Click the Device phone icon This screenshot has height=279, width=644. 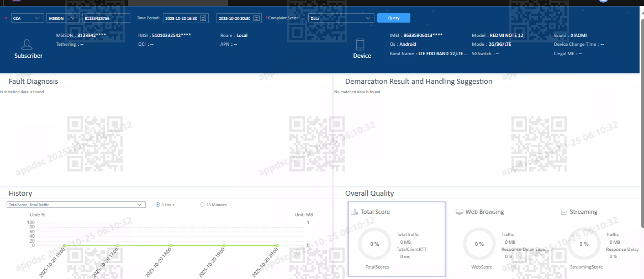point(360,44)
